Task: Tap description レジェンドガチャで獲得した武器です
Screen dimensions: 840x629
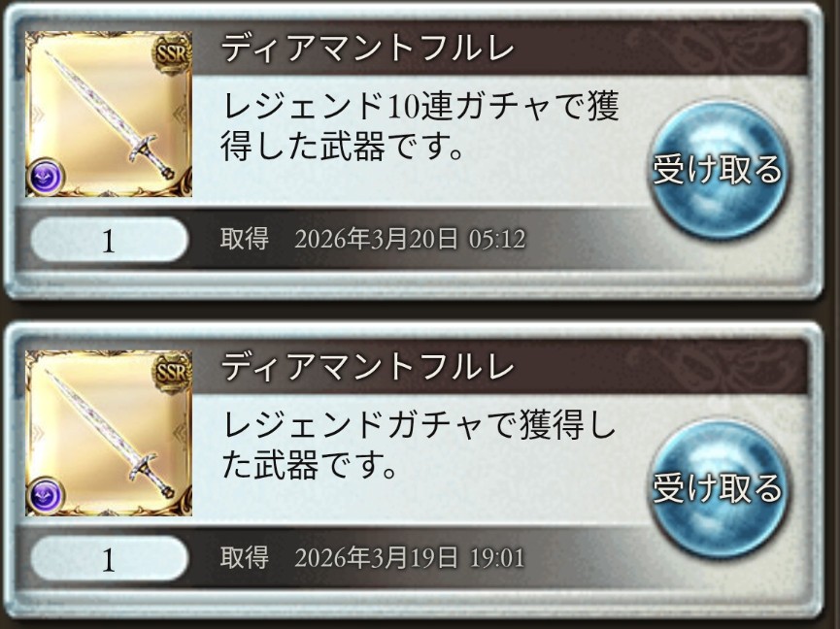Action: 418,446
